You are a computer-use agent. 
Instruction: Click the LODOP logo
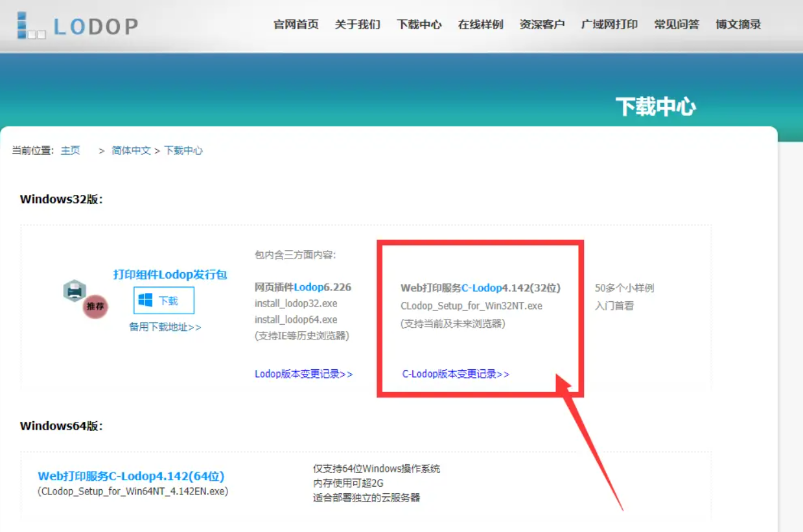(77, 25)
